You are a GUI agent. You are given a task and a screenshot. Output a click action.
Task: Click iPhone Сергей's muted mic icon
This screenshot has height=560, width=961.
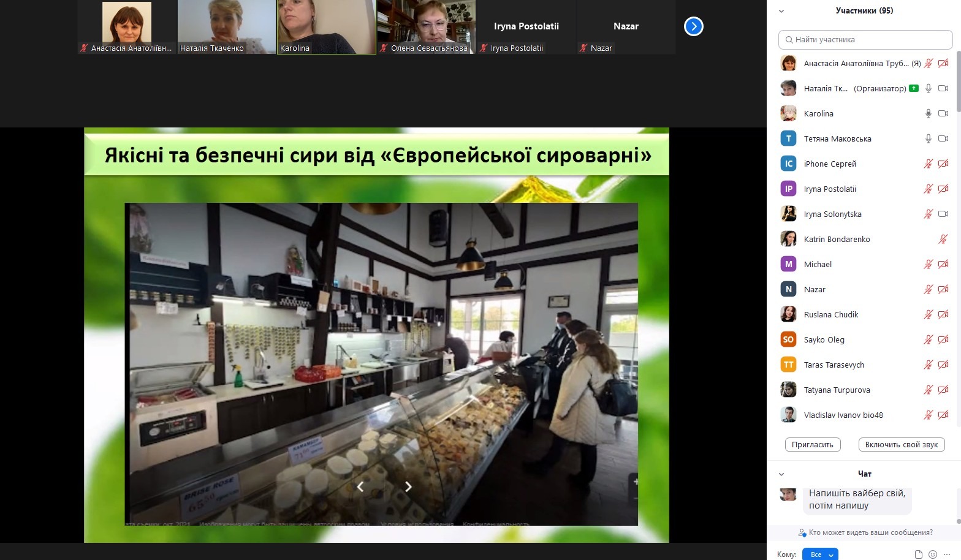point(929,164)
